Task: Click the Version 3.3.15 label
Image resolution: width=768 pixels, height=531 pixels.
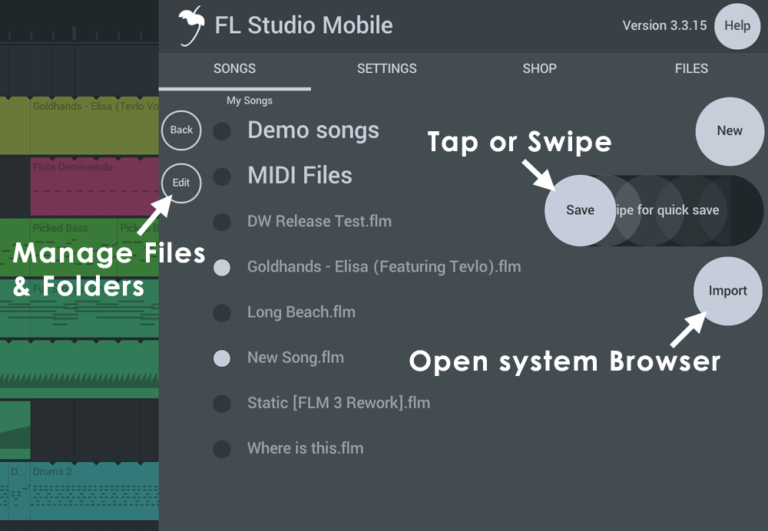Action: tap(664, 25)
